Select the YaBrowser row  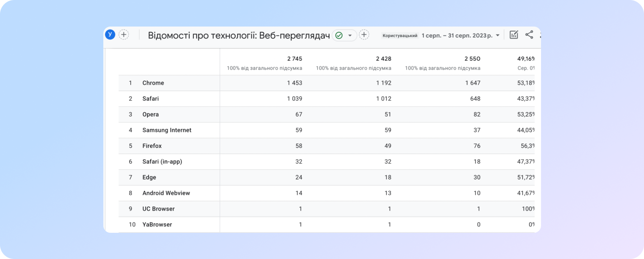tap(326, 225)
